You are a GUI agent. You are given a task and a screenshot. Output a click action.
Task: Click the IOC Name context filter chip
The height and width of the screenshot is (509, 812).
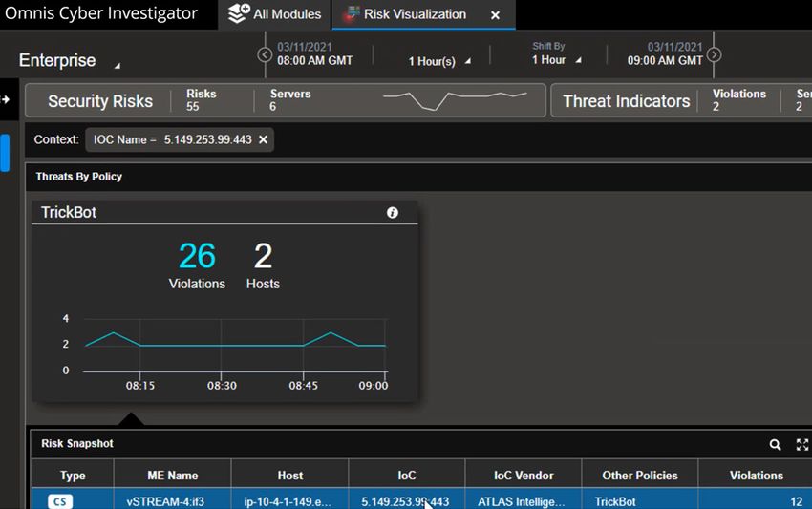(x=180, y=139)
